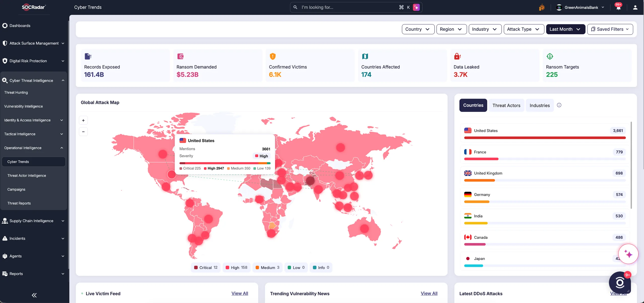Click the search magnifier icon
This screenshot has height=303, width=644.
click(x=295, y=7)
